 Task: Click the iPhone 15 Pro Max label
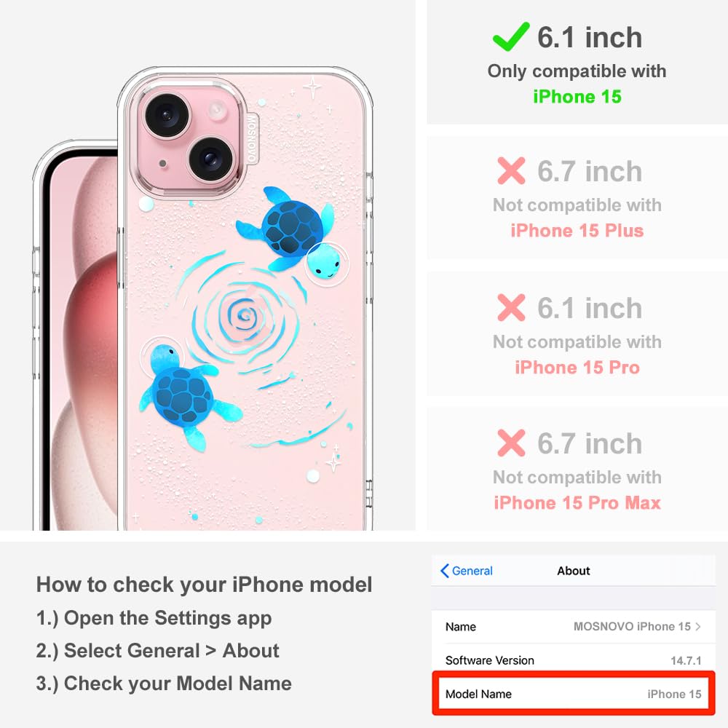pyautogui.click(x=577, y=502)
